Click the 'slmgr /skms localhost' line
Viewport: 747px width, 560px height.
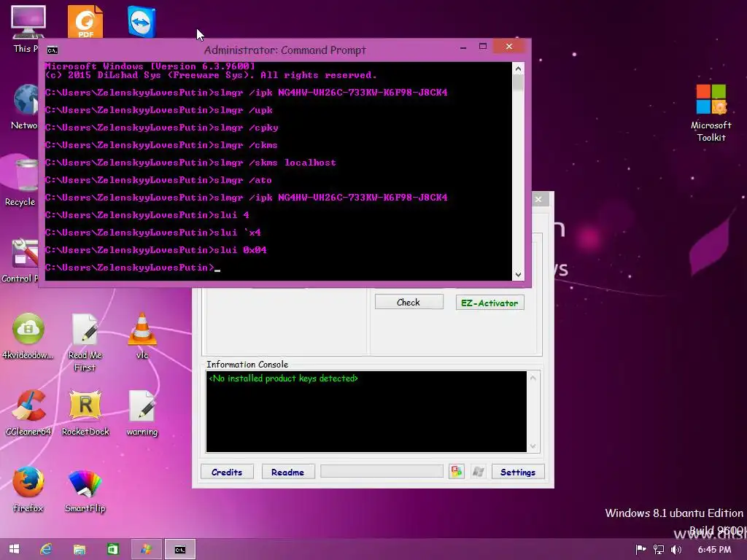coord(190,163)
